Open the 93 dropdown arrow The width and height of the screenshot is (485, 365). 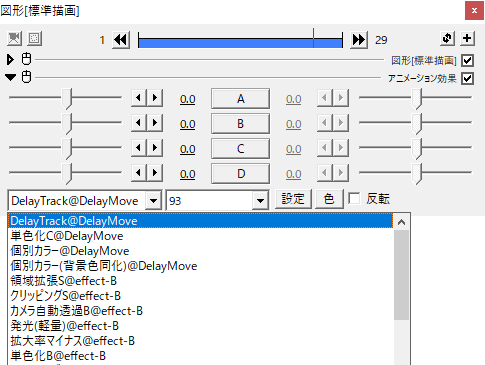pos(260,201)
